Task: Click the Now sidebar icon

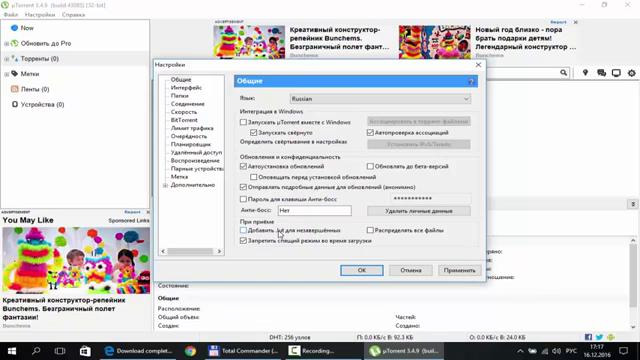Action: click(14, 28)
